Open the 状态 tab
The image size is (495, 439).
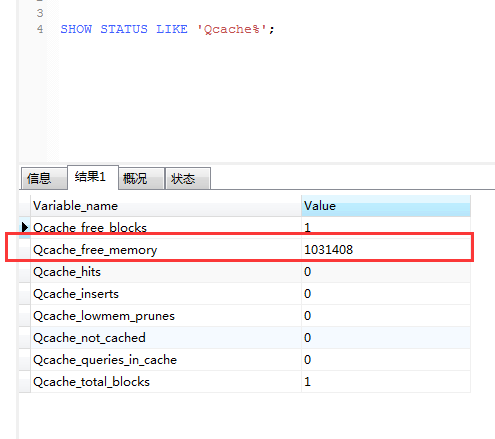coord(188,179)
